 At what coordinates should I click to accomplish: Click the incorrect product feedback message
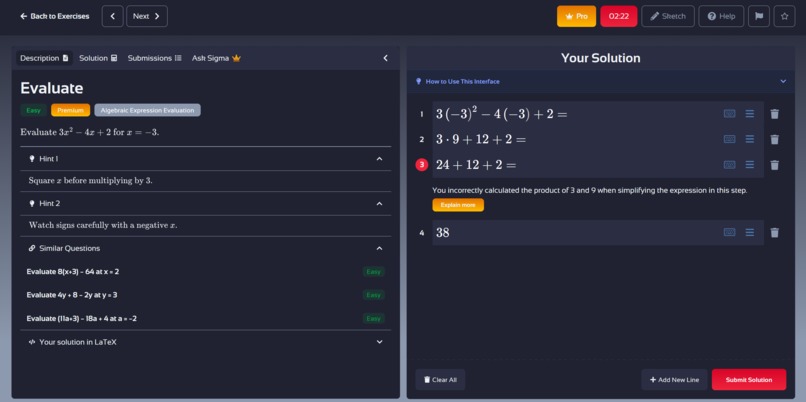[590, 190]
